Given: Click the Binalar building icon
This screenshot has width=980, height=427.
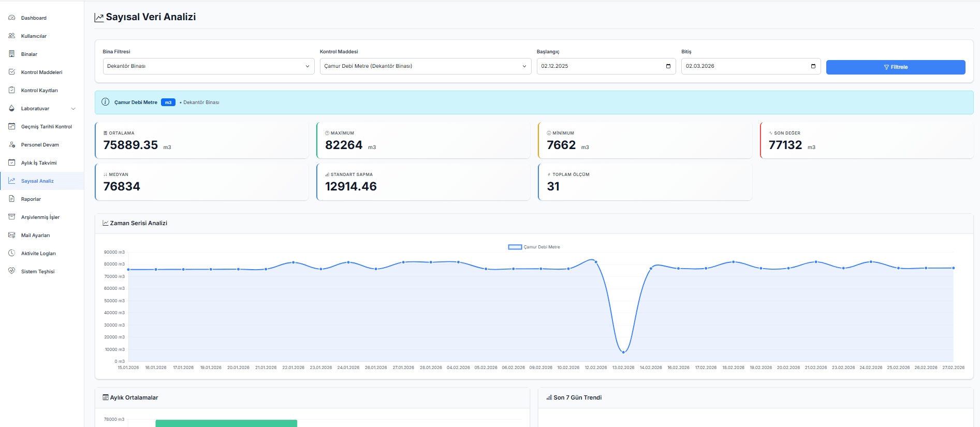Looking at the screenshot, I should (11, 54).
